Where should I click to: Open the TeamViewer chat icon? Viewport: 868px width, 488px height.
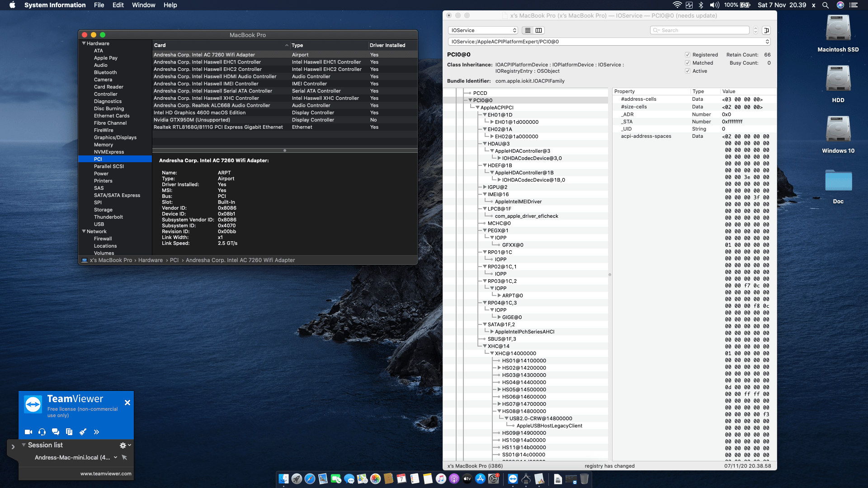click(55, 432)
